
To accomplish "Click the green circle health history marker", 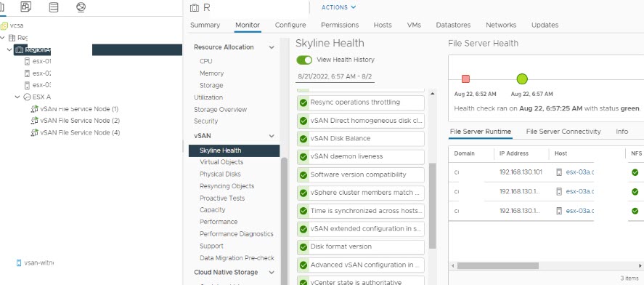I will pyautogui.click(x=522, y=79).
